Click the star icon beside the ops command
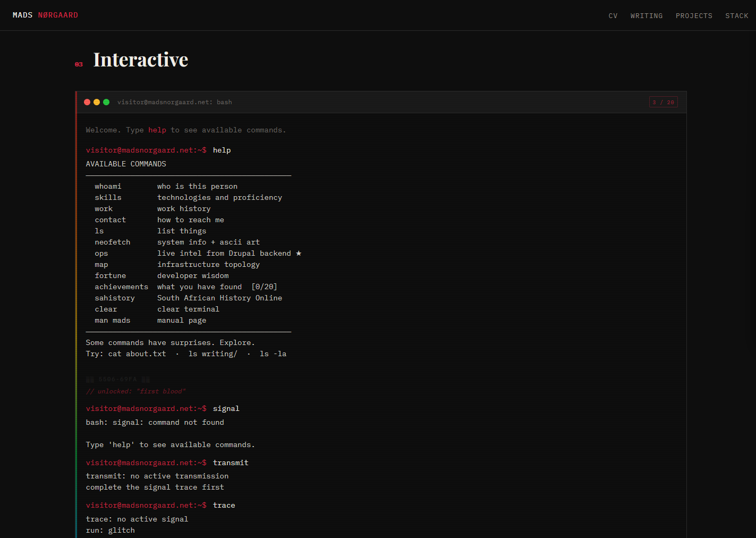 [x=299, y=253]
